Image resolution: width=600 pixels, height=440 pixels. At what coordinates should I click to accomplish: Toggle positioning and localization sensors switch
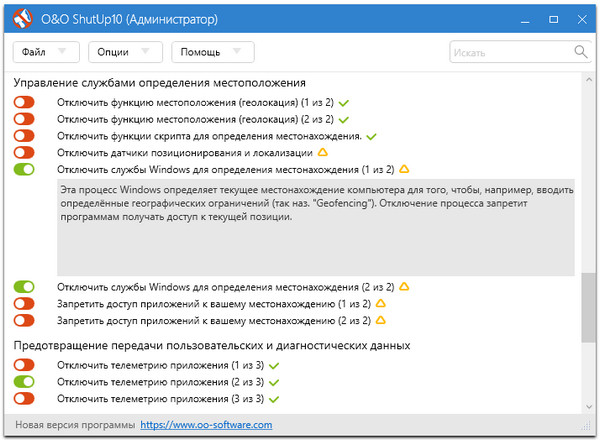tap(24, 153)
